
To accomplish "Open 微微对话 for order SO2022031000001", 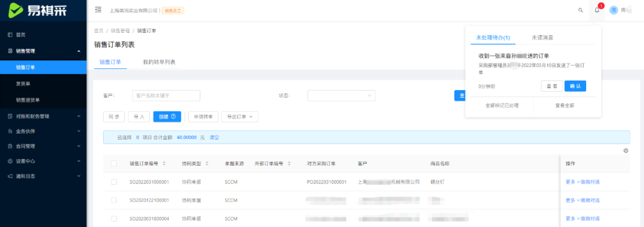I will point(590,182).
